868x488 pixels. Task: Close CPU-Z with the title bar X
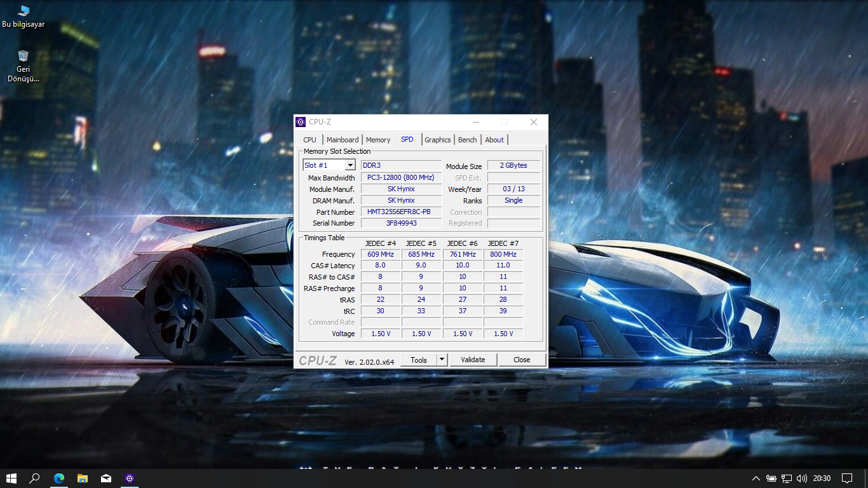534,122
